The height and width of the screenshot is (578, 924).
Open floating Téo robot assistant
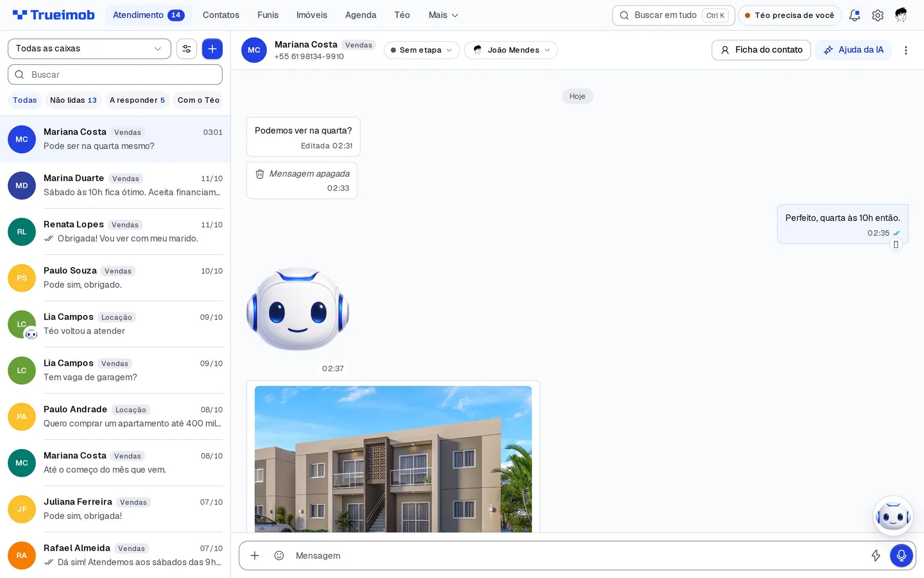(x=893, y=516)
